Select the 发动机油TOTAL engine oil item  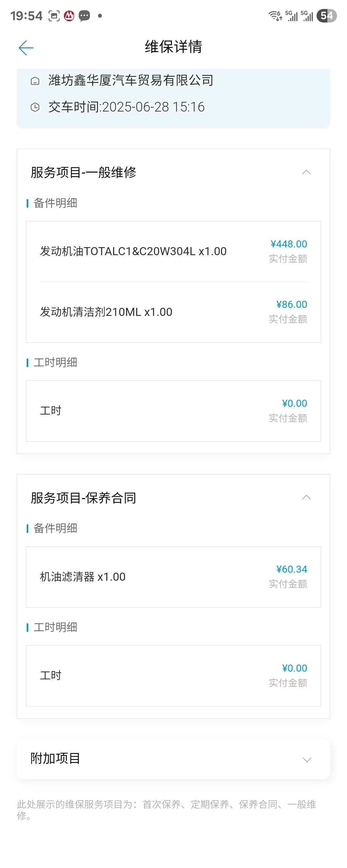[133, 251]
